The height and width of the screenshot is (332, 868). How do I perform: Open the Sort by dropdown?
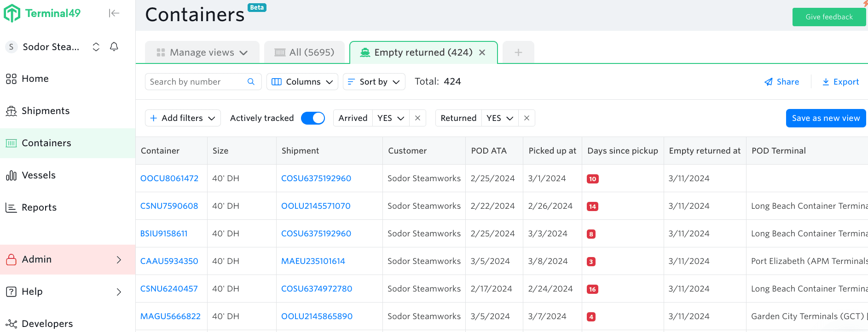pos(374,82)
